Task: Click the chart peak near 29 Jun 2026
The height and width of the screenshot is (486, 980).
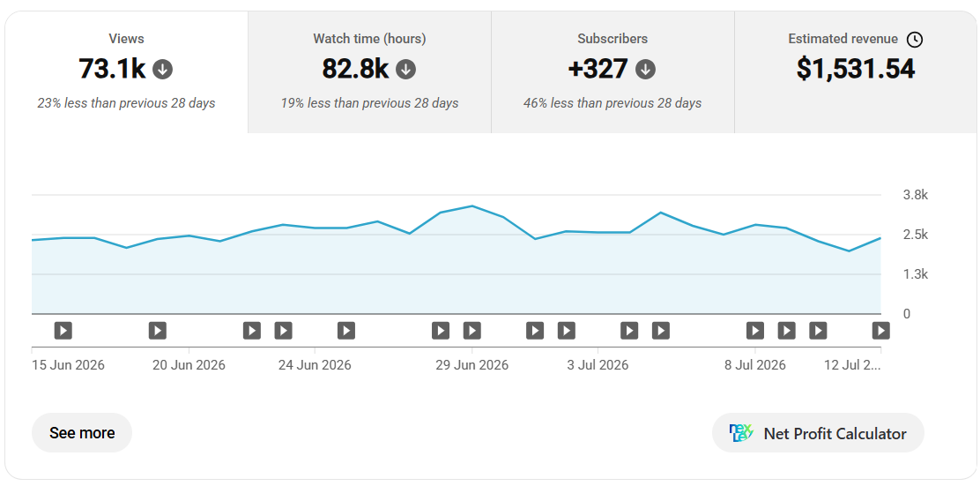Action: pos(471,206)
